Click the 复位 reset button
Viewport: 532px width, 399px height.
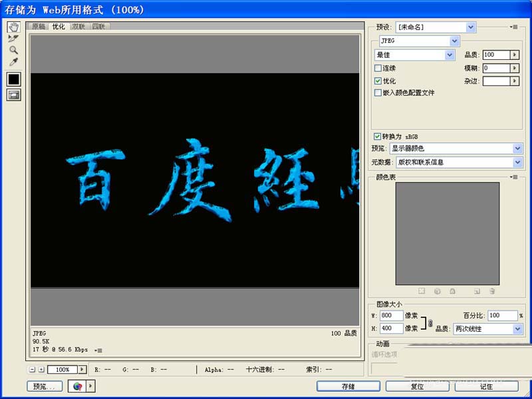(x=418, y=386)
